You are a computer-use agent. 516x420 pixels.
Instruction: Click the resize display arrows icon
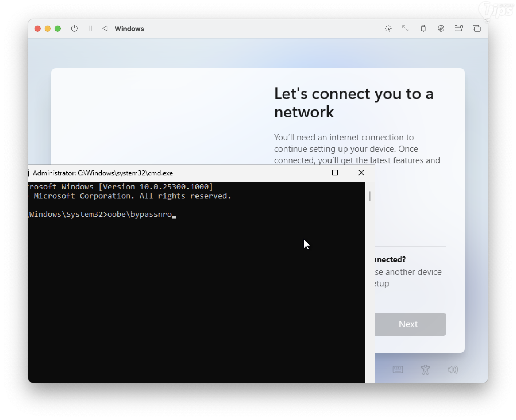[405, 28]
